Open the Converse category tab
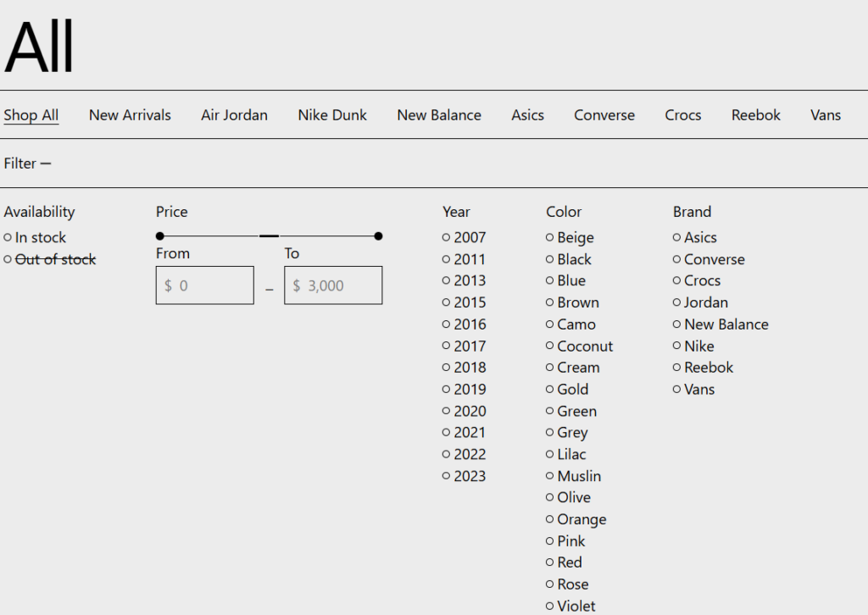This screenshot has height=615, width=868. [x=604, y=115]
